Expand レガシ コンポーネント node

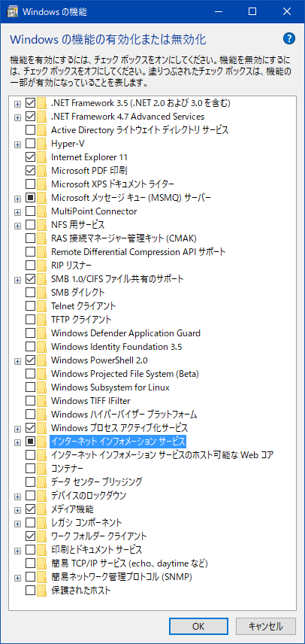pos(17,524)
